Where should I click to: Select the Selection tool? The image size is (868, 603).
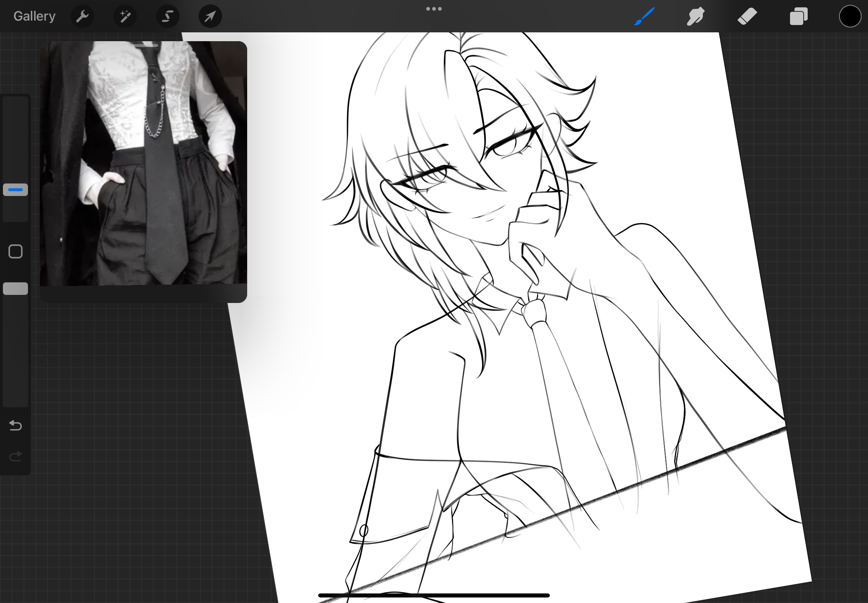167,16
